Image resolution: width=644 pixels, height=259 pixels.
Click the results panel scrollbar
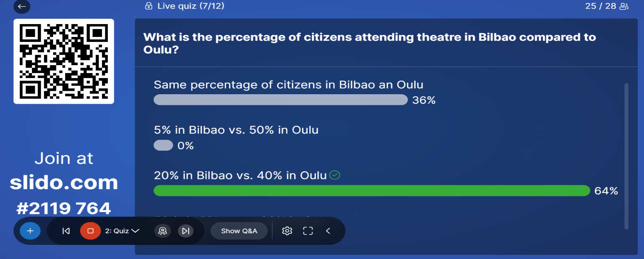tap(626, 156)
